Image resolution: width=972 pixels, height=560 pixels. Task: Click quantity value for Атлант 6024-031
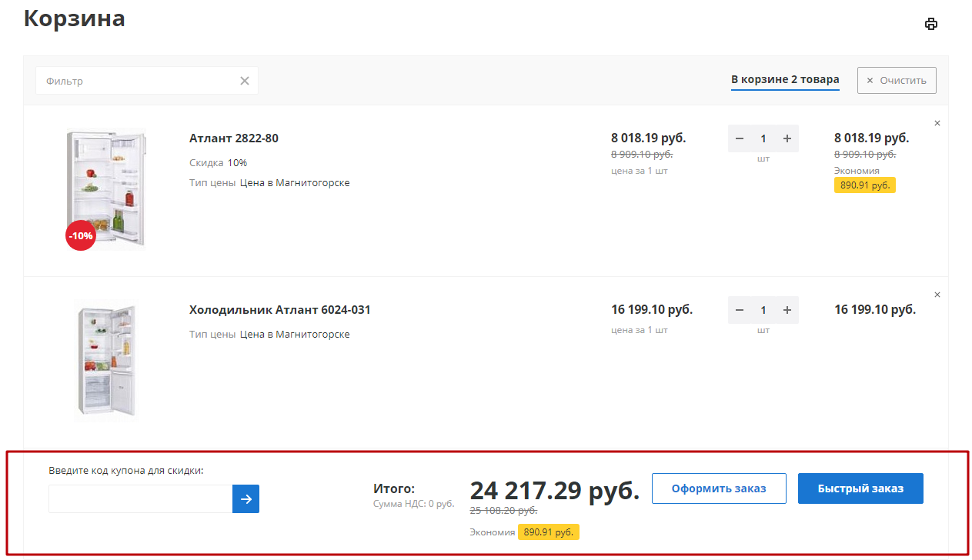coord(763,310)
